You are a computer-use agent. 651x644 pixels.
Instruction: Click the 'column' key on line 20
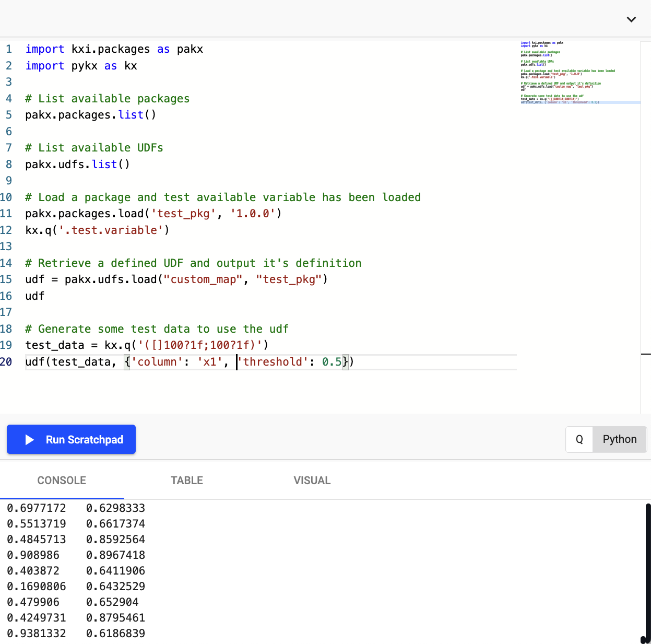(x=157, y=362)
